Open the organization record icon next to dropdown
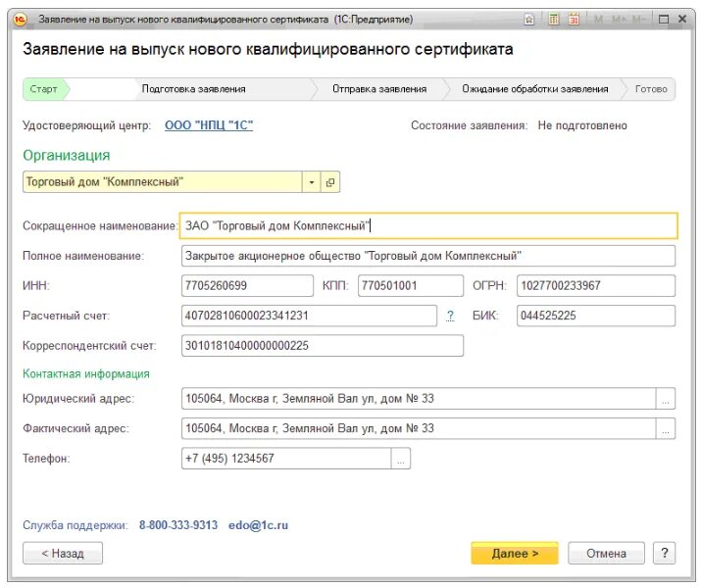This screenshot has height=588, width=701. pos(330,182)
